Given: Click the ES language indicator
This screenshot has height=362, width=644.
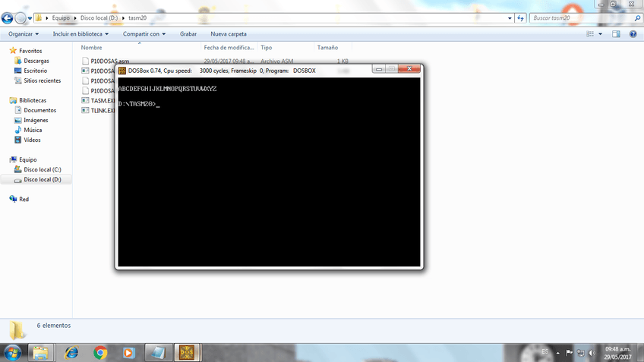Looking at the screenshot, I should coord(545,351).
